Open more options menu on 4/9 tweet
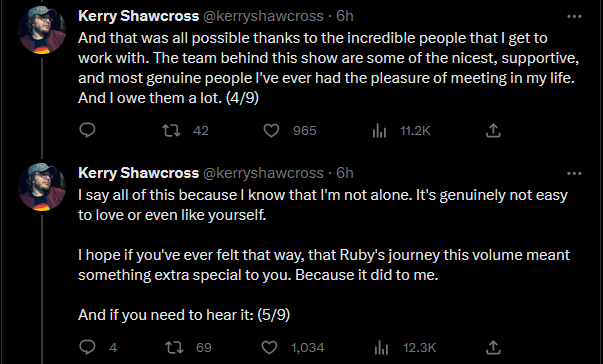The image size is (603, 364). click(x=574, y=17)
